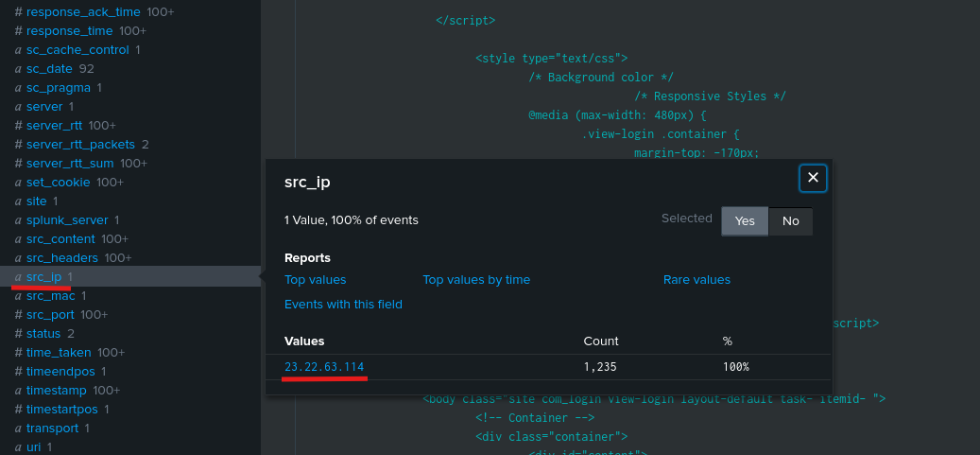Close the src_ip field popup
Viewport: 980px width, 455px height.
coord(813,178)
